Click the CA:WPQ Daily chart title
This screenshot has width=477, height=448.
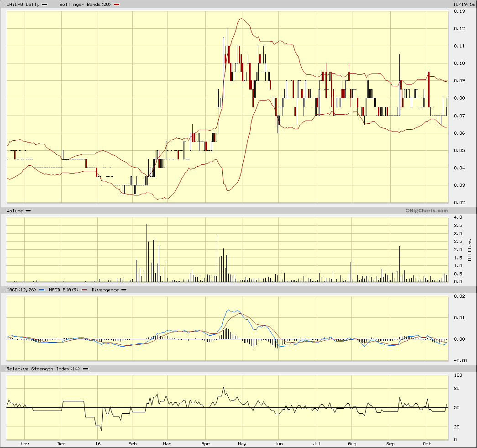tap(23, 4)
